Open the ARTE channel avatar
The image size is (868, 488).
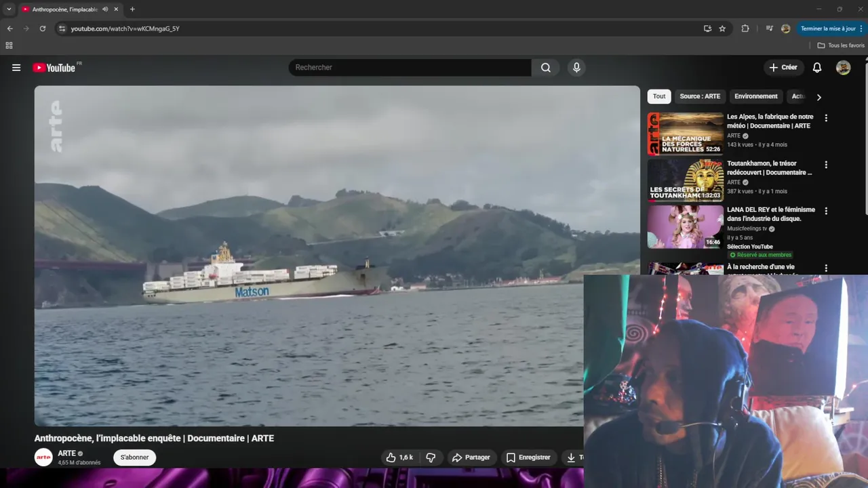(x=43, y=457)
